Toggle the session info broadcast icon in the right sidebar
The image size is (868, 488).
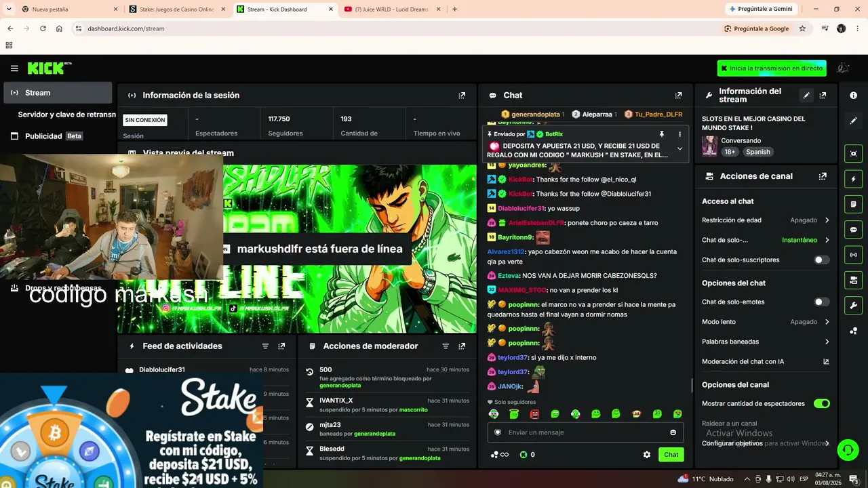coord(853,255)
